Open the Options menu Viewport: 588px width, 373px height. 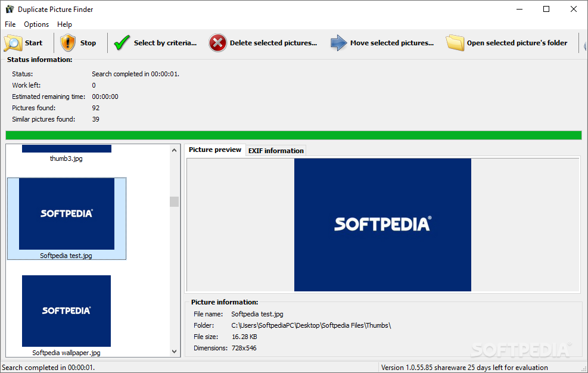(x=36, y=24)
